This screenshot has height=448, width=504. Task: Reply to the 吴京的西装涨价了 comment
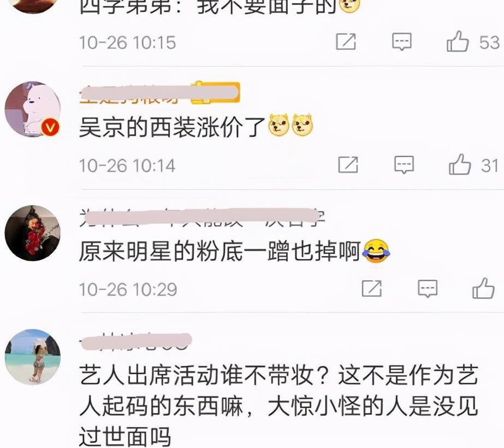[x=404, y=165]
